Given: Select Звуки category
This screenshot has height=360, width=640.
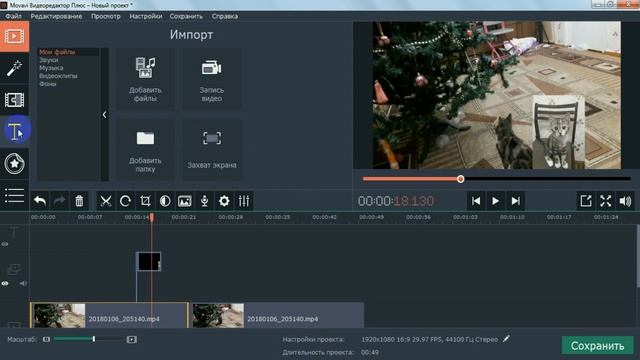Looking at the screenshot, I should click(x=49, y=60).
